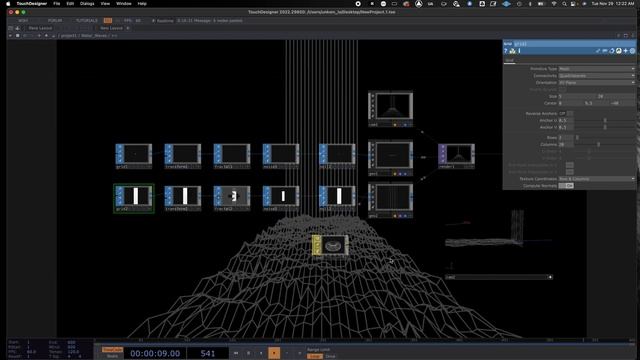
Task: Click the rightmost round icon in parameter header
Action: coord(632,51)
